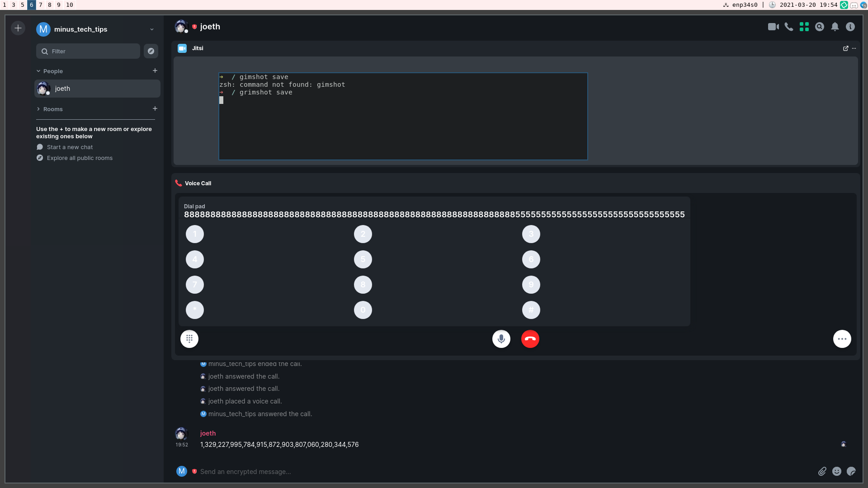Open the Jitsi widget options menu
868x488 pixels.
point(854,48)
